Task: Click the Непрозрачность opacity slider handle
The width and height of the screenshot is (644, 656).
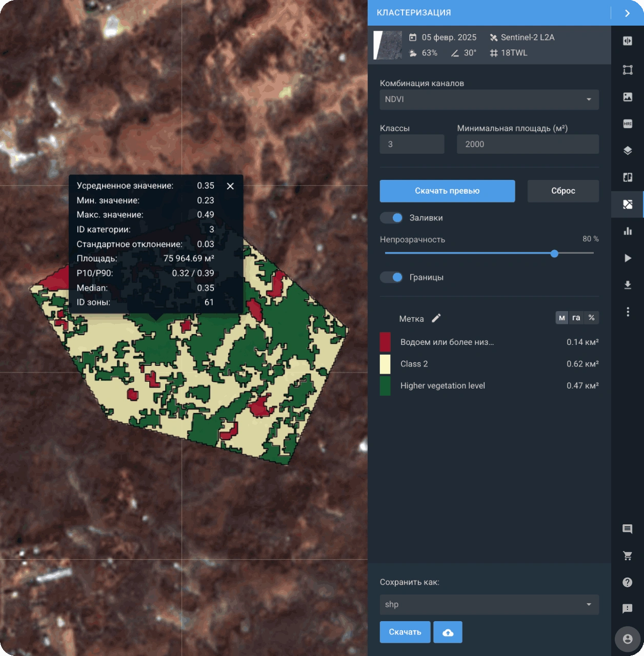Action: [554, 253]
